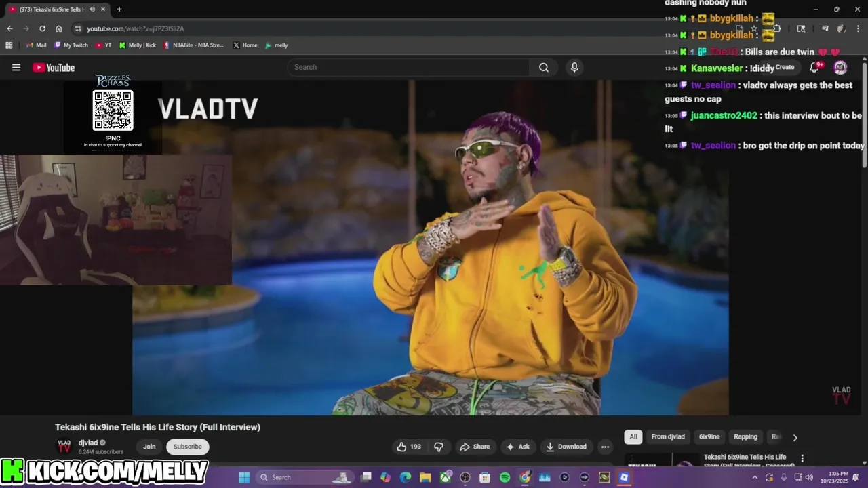
Task: Select the 6ix9ine filter chip
Action: coord(709,437)
